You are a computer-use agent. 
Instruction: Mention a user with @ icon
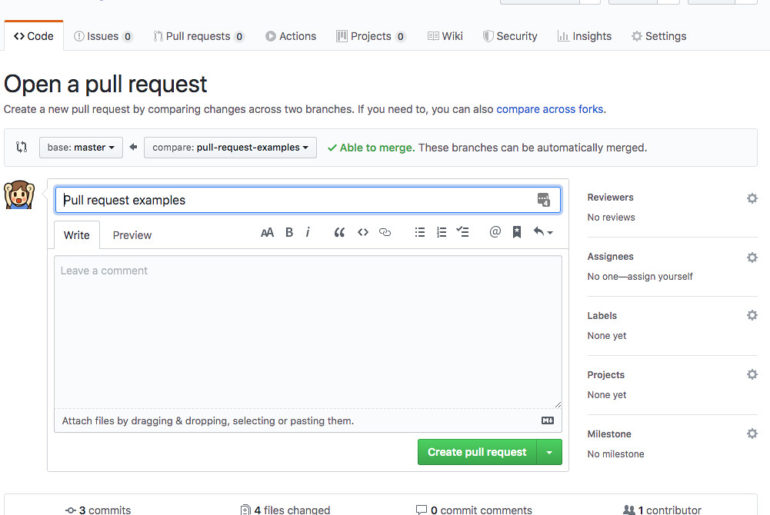[x=494, y=232]
